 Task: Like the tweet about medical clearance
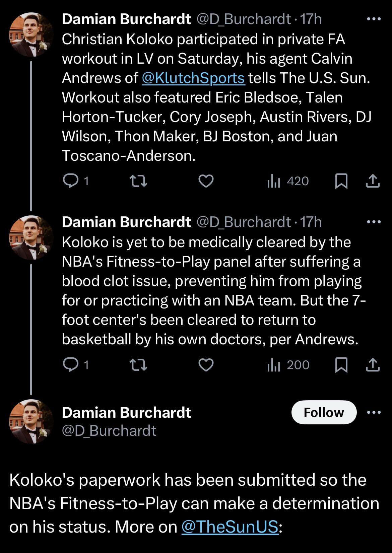tap(206, 365)
